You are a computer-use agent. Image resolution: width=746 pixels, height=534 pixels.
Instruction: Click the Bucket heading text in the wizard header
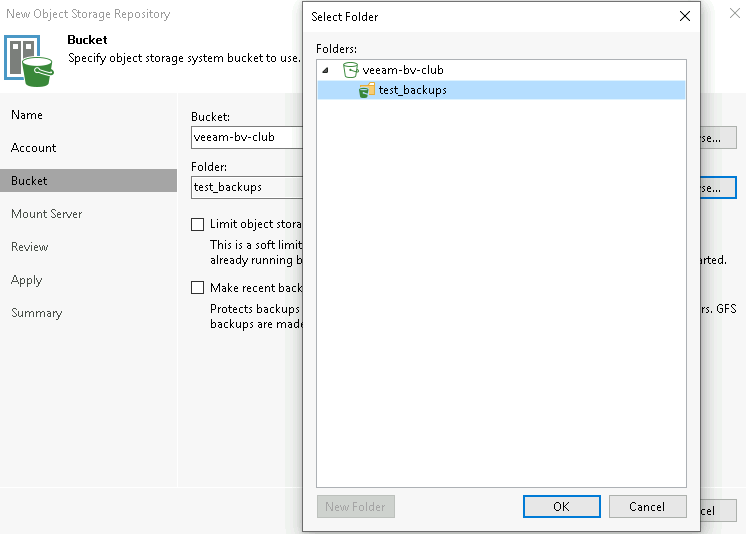(87, 40)
